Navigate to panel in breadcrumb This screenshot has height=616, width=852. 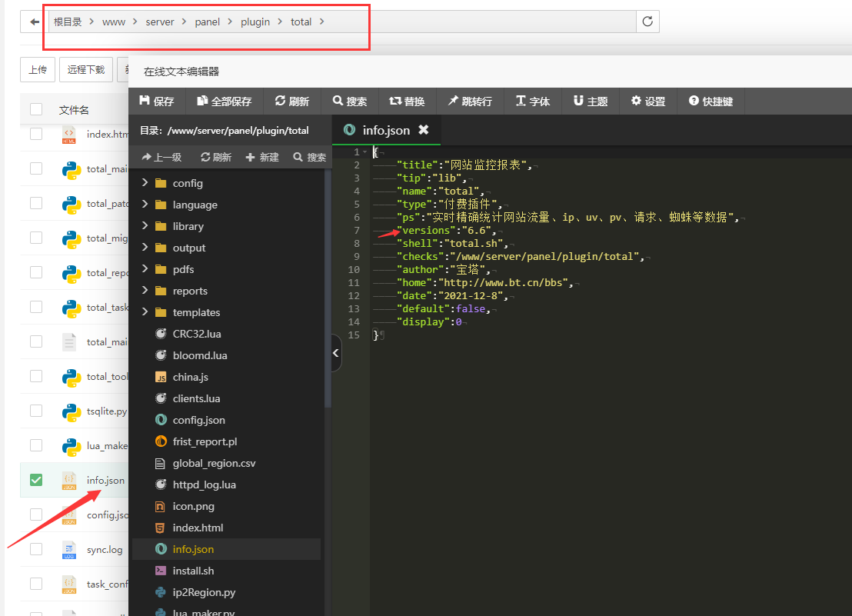[207, 22]
